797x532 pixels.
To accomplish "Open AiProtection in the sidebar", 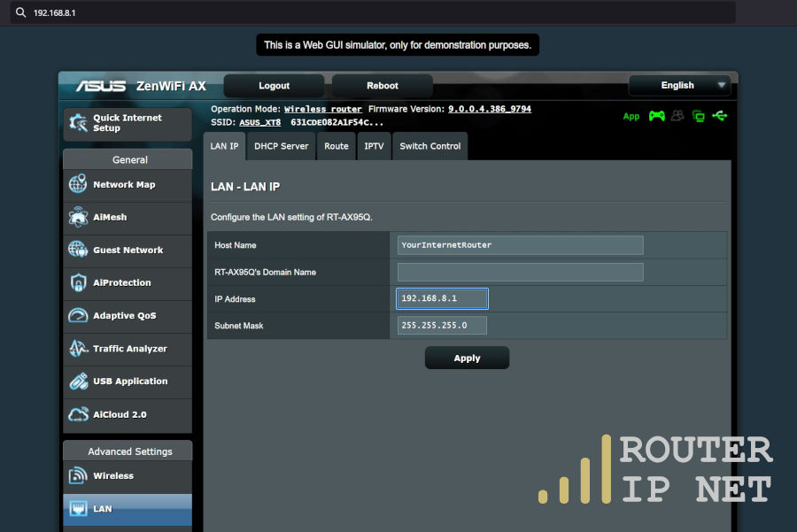I will point(128,283).
